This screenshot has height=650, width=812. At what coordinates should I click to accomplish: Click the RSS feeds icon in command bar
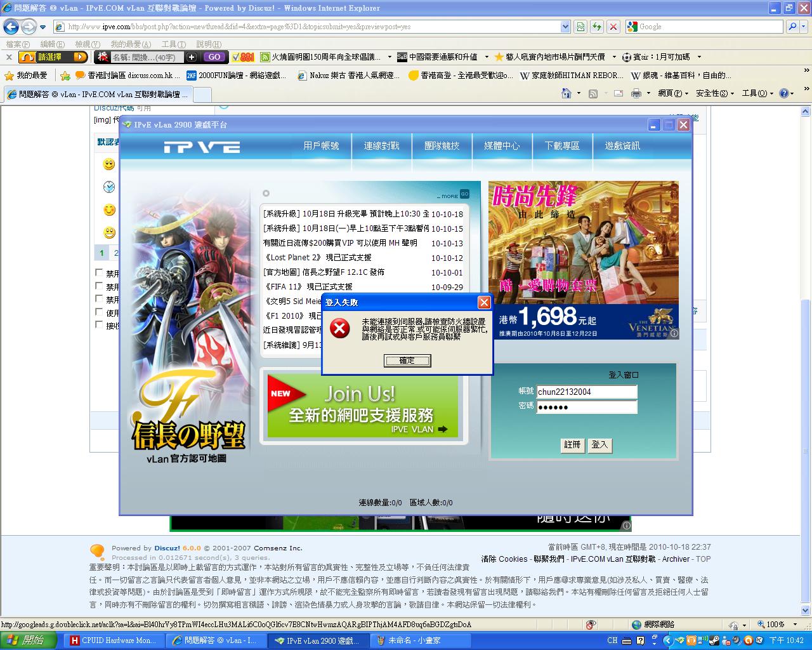tap(593, 93)
